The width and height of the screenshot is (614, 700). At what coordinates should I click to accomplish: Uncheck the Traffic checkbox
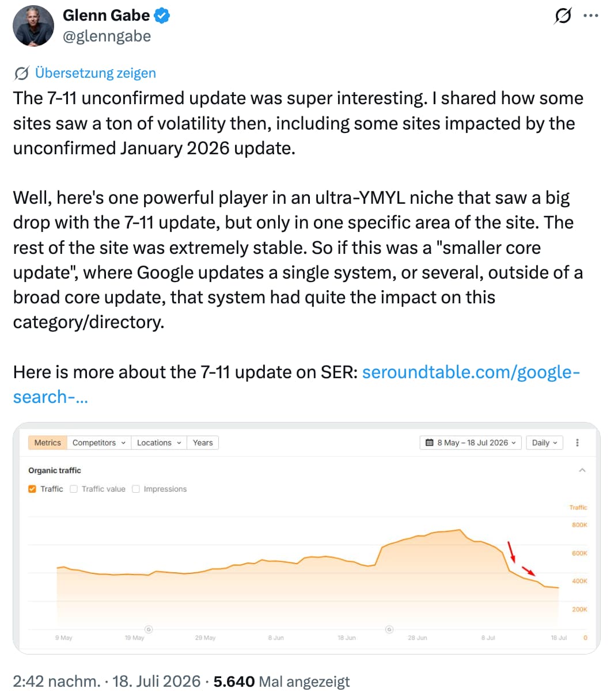coord(32,489)
